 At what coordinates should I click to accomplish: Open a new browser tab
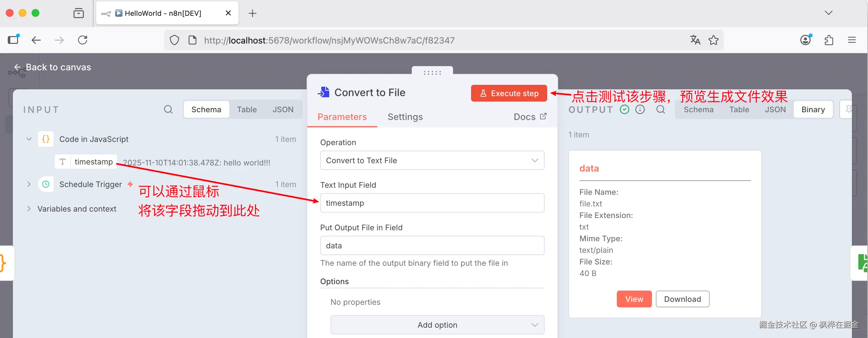coord(252,13)
